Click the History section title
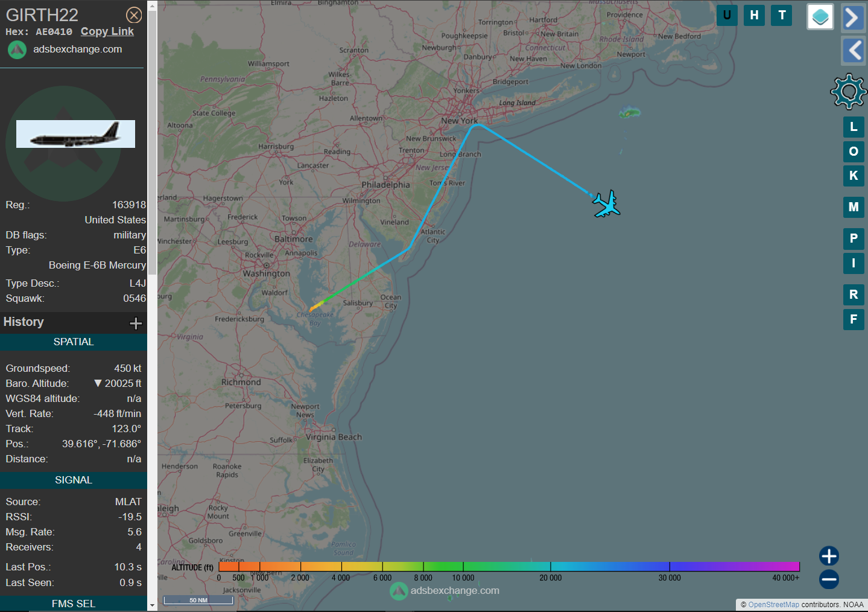 point(24,322)
